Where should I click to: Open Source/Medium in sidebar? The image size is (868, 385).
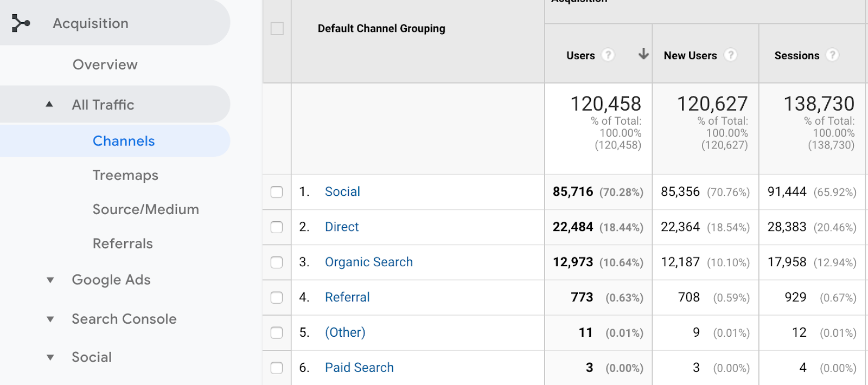point(145,209)
